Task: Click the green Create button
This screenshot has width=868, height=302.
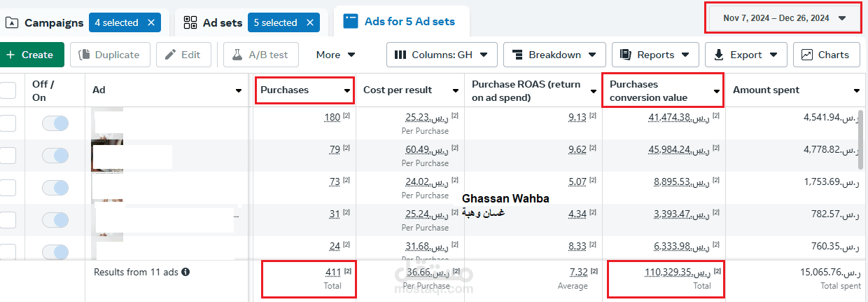Action: (x=31, y=55)
